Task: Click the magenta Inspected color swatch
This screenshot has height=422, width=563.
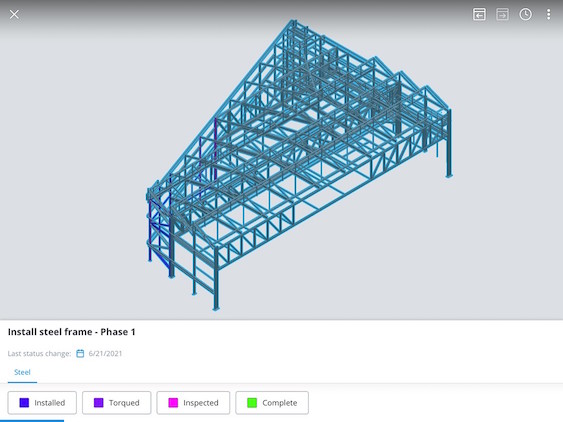Action: (173, 403)
